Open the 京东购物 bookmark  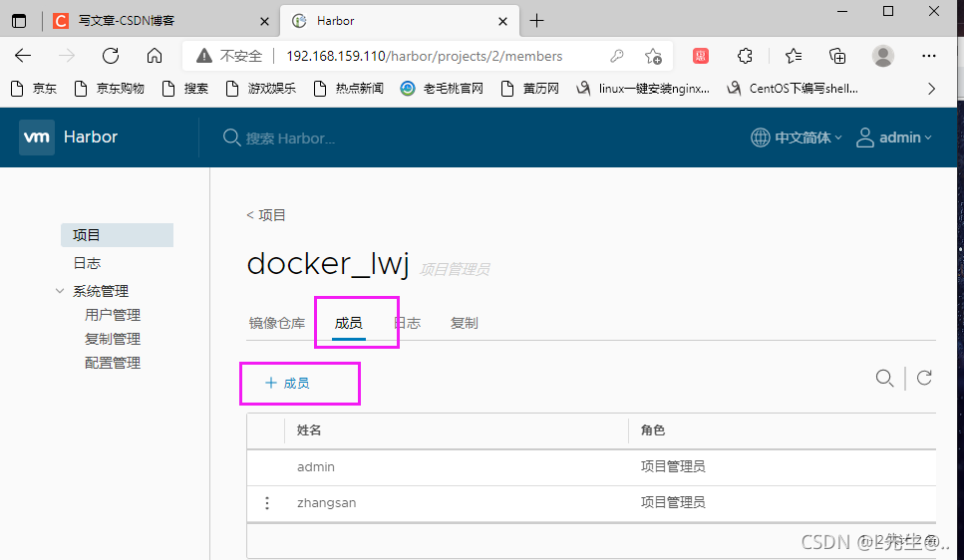[x=109, y=89]
